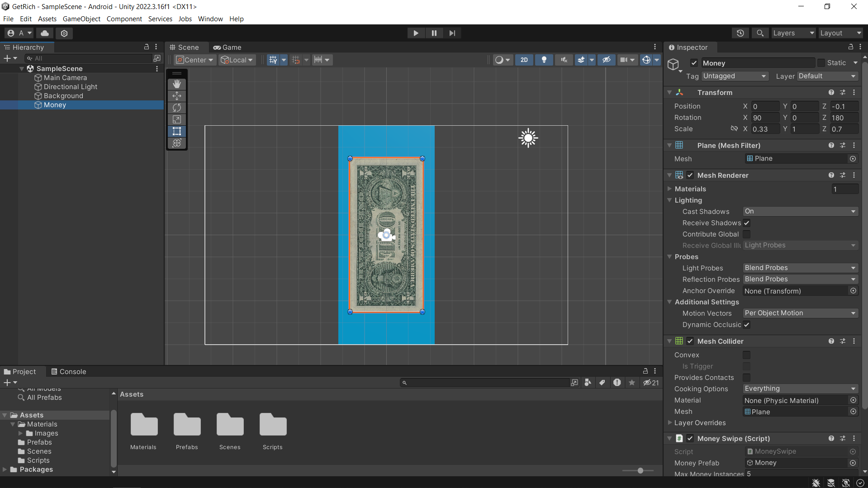Toggle scene lighting bulb icon
This screenshot has height=488, width=868.
[x=544, y=60]
